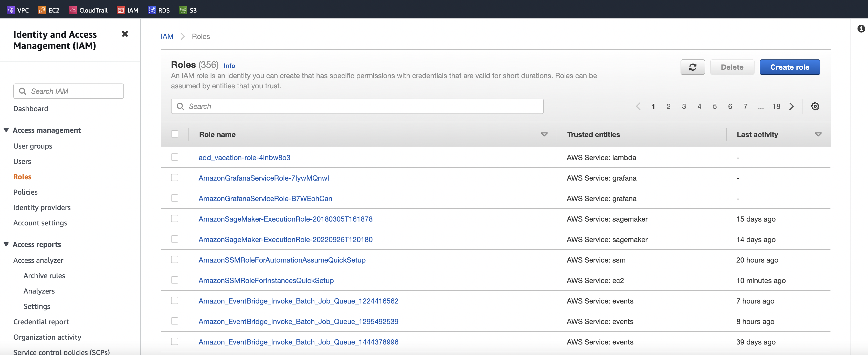
Task: Click the refresh roles icon button
Action: [692, 67]
